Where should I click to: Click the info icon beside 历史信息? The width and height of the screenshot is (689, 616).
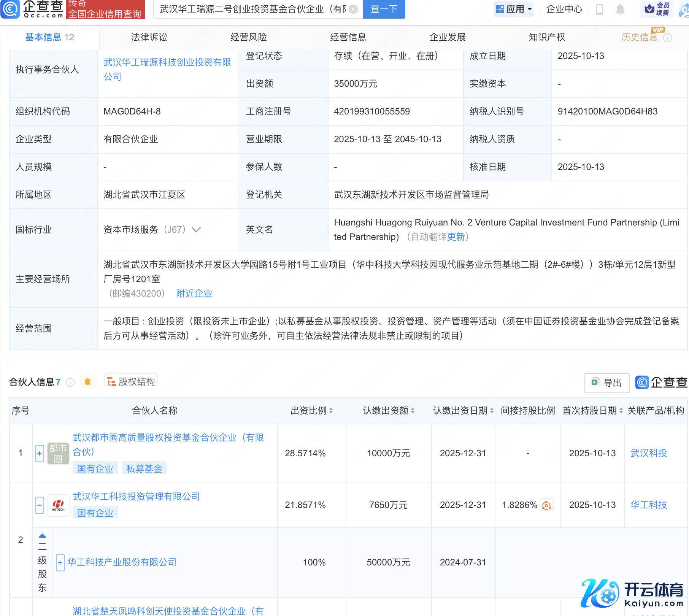[667, 38]
